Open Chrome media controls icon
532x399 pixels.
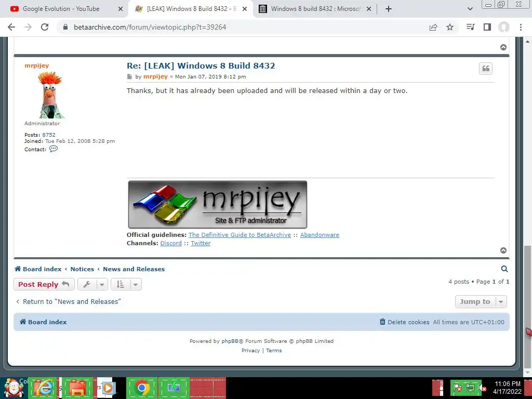(471, 27)
